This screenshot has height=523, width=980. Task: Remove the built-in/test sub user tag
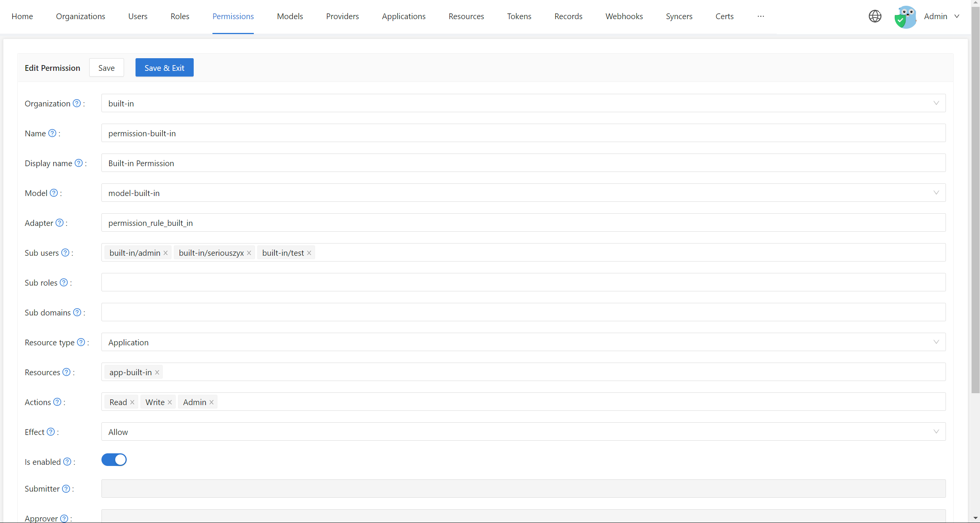coord(309,253)
